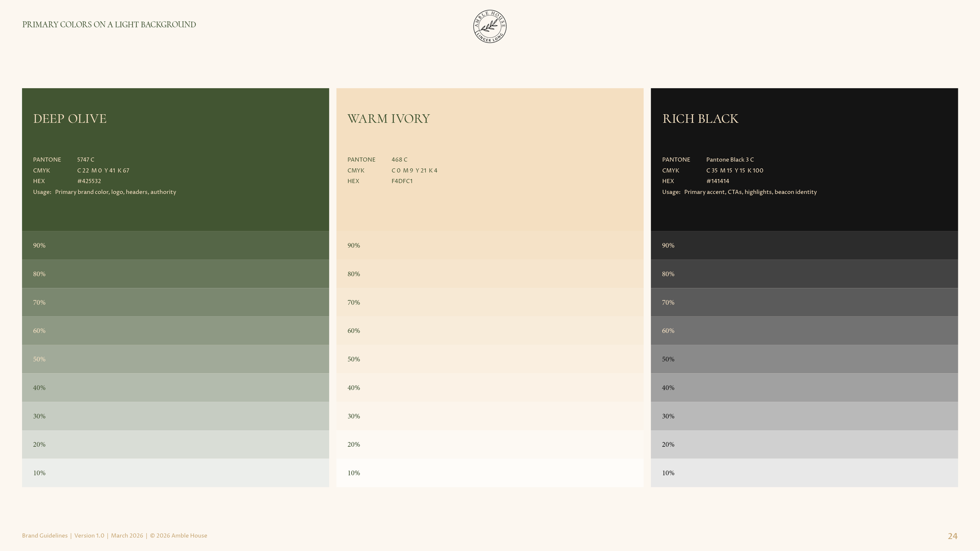This screenshot has height=551, width=980.
Task: Click the Warm Ivory 10% tint band
Action: [490, 473]
